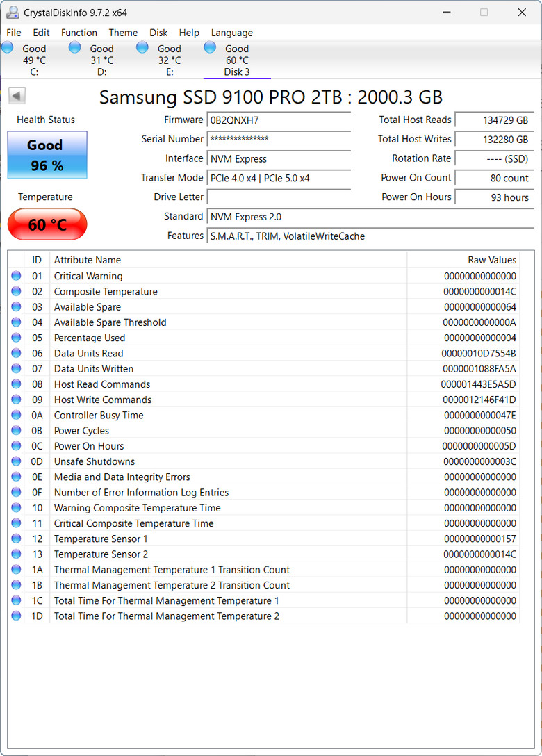Click status orb of Critical Warning row
Viewport: 542px width, 756px height.
coord(17,276)
